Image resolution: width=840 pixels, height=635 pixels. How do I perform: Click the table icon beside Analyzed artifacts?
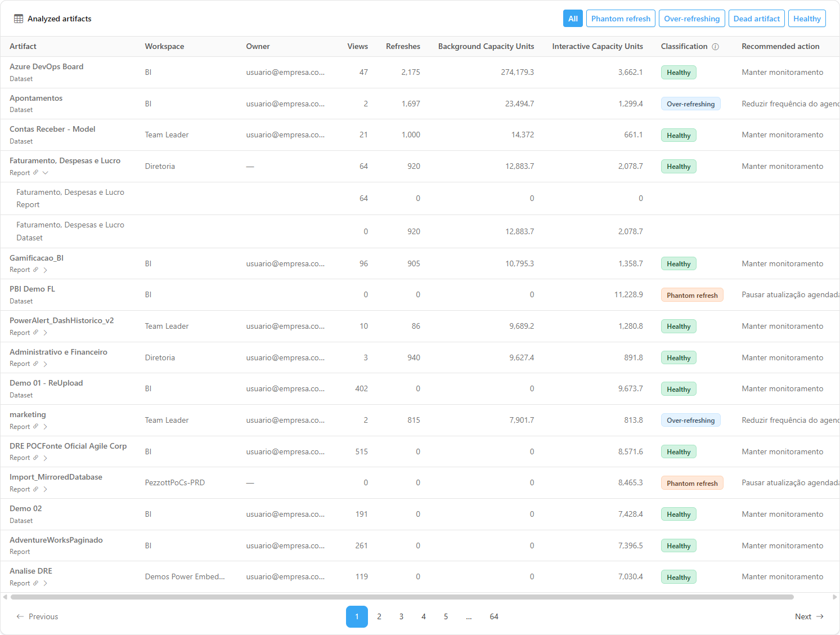[19, 19]
